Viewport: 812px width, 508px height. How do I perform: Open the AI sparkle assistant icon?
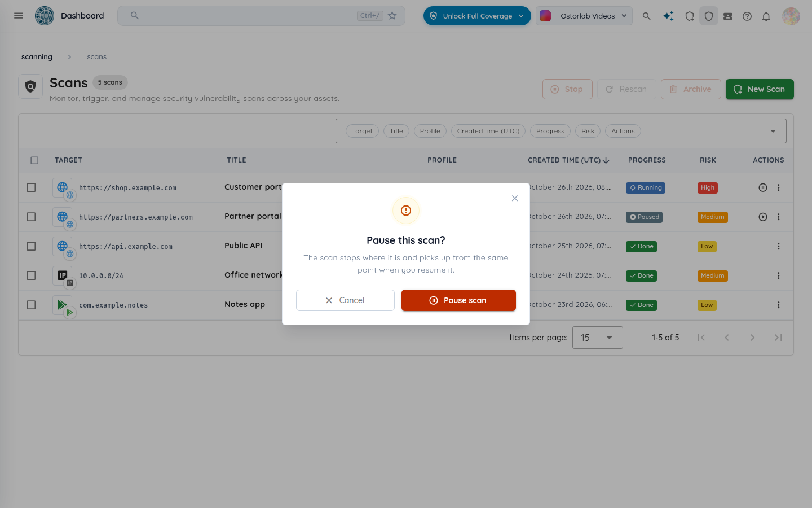click(x=668, y=16)
